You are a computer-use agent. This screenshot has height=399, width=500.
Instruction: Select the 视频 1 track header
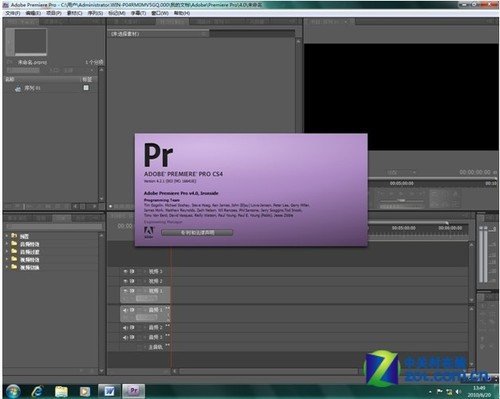(x=145, y=295)
